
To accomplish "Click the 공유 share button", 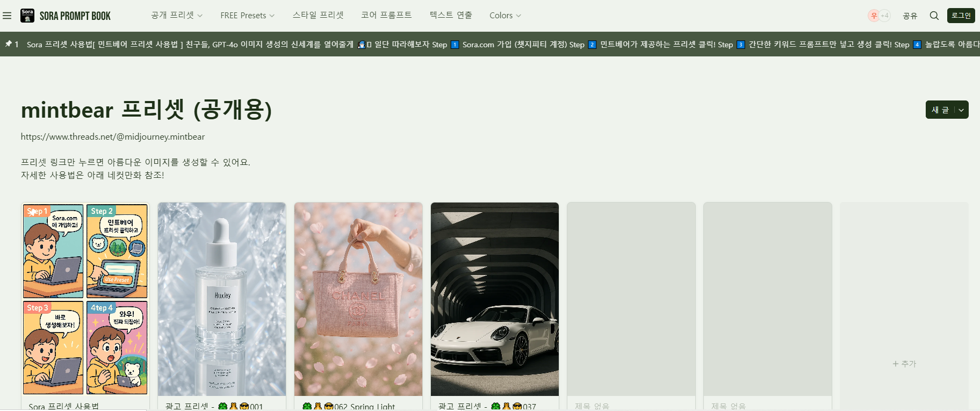I will click(x=910, y=16).
